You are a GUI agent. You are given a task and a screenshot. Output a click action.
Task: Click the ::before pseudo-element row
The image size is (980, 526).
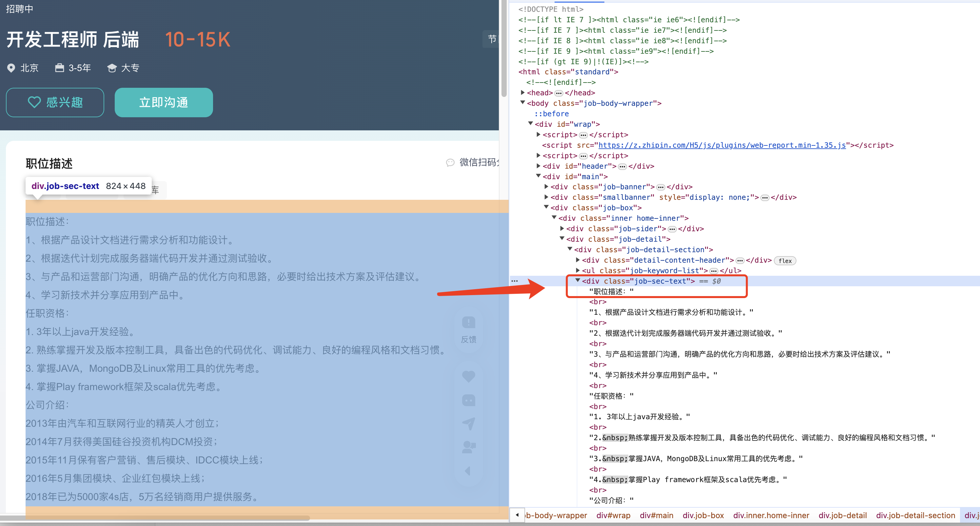pos(552,114)
